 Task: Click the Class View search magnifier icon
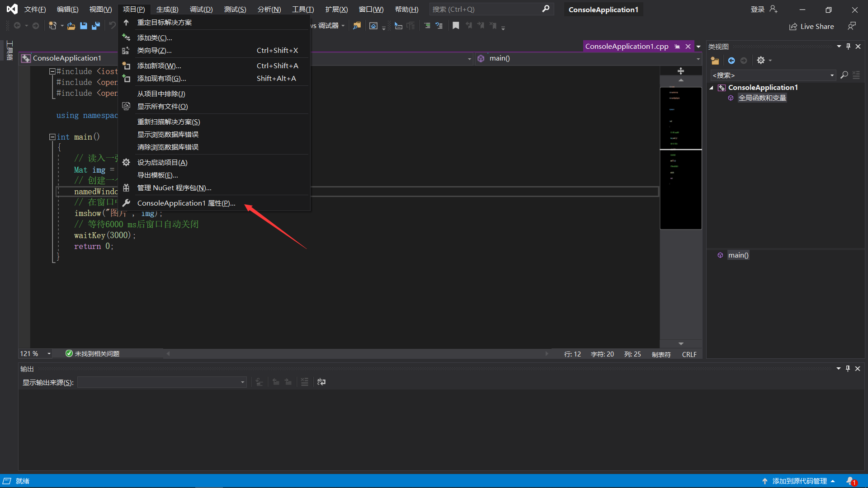844,75
